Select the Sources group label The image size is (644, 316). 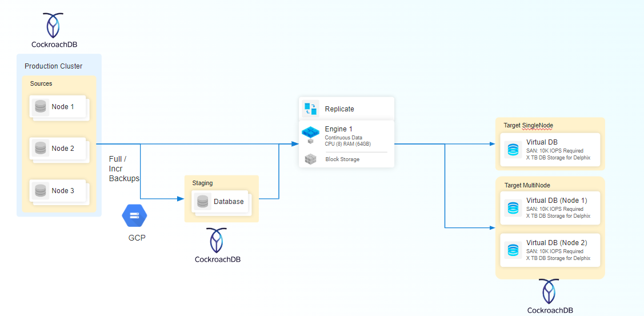coord(41,83)
